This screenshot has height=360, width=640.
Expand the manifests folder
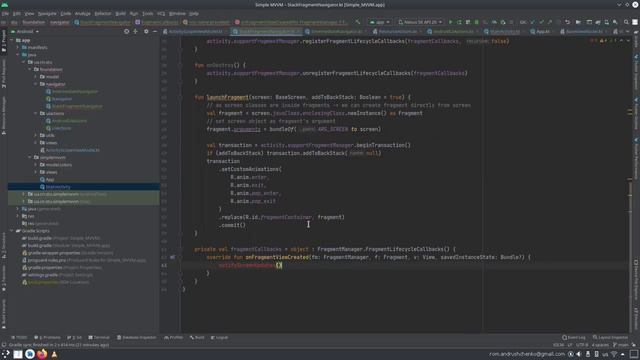[x=18, y=47]
